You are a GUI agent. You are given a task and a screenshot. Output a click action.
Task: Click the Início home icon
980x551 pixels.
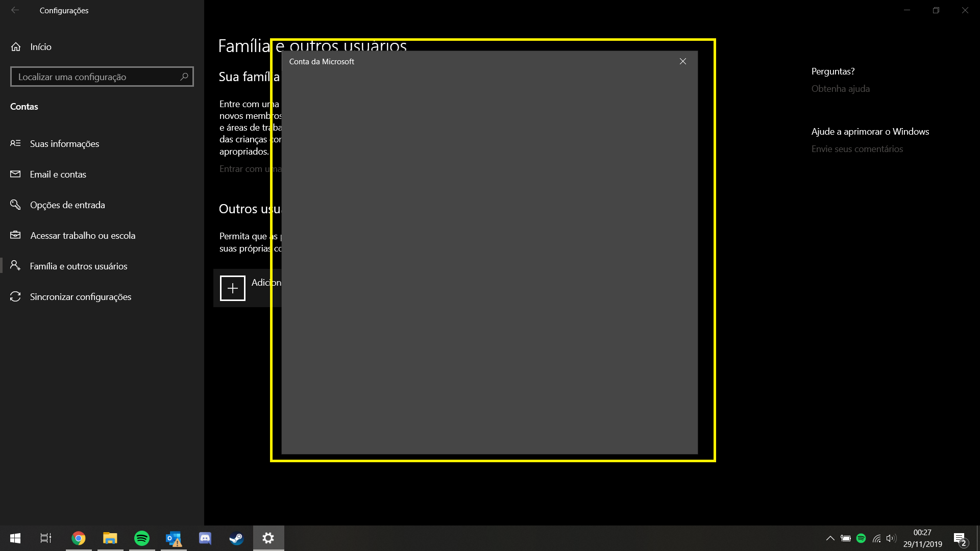pos(16,47)
